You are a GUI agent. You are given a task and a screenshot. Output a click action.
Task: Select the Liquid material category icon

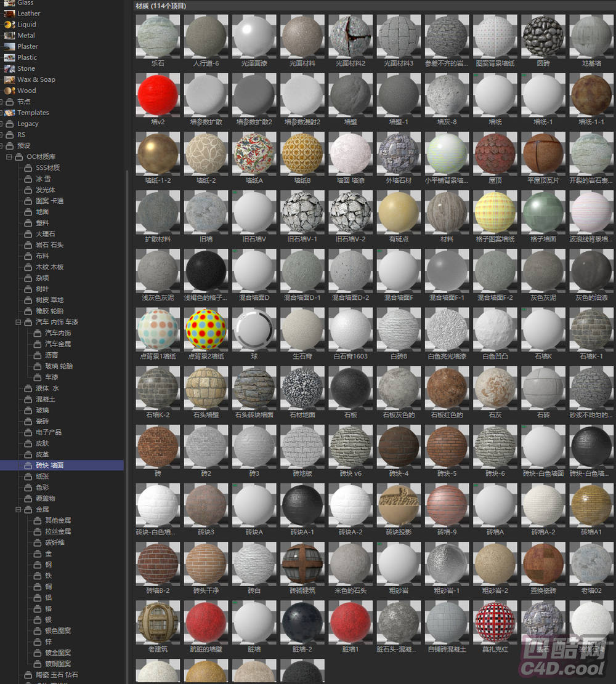[x=9, y=25]
